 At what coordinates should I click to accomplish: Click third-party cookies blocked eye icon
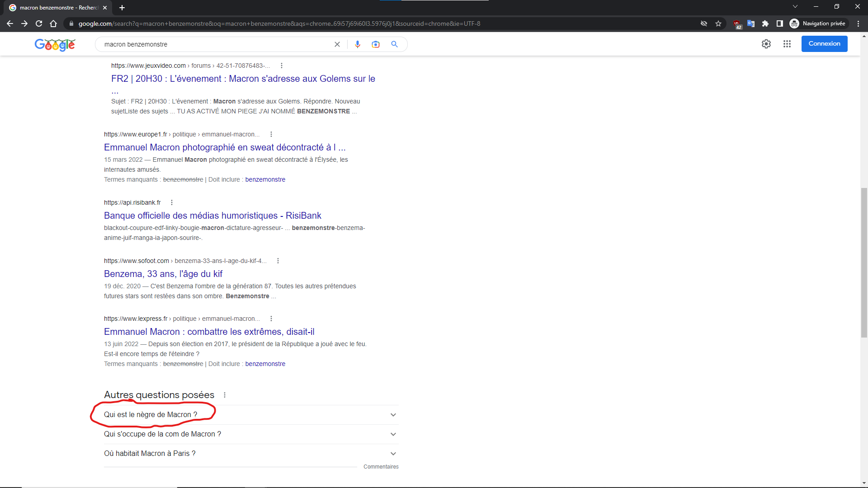(704, 23)
